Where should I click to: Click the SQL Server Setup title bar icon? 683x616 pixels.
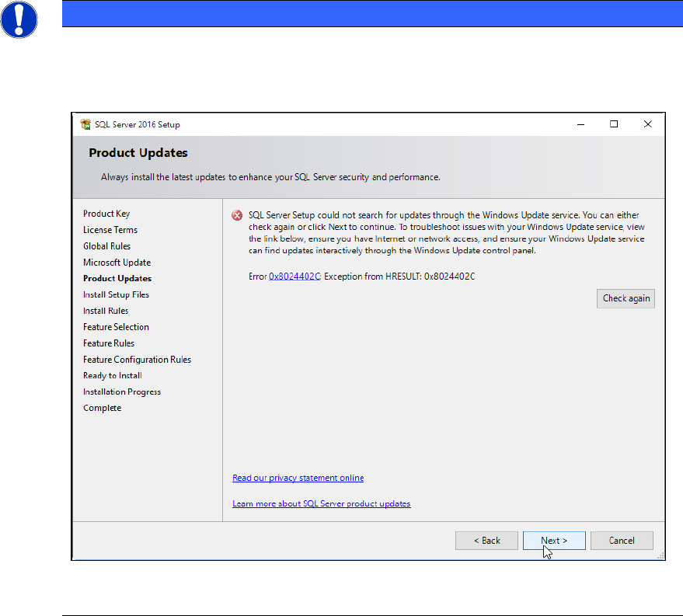(x=85, y=124)
